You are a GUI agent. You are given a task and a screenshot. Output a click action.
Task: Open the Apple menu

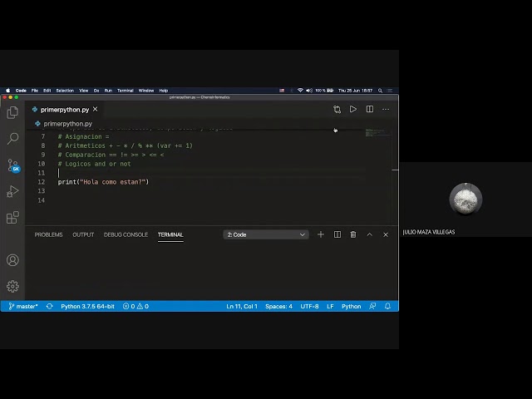(x=7, y=91)
